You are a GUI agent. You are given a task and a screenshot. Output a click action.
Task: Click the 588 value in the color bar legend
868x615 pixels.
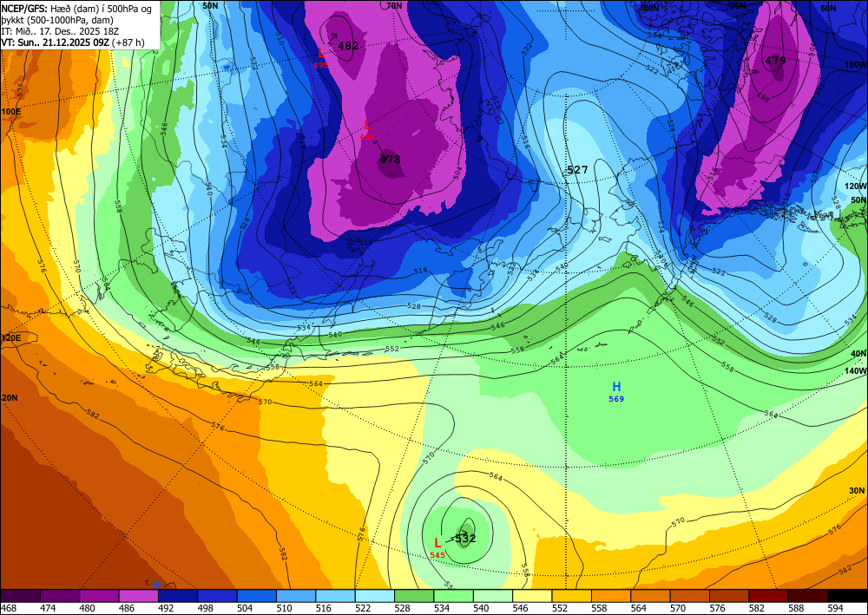tap(796, 609)
